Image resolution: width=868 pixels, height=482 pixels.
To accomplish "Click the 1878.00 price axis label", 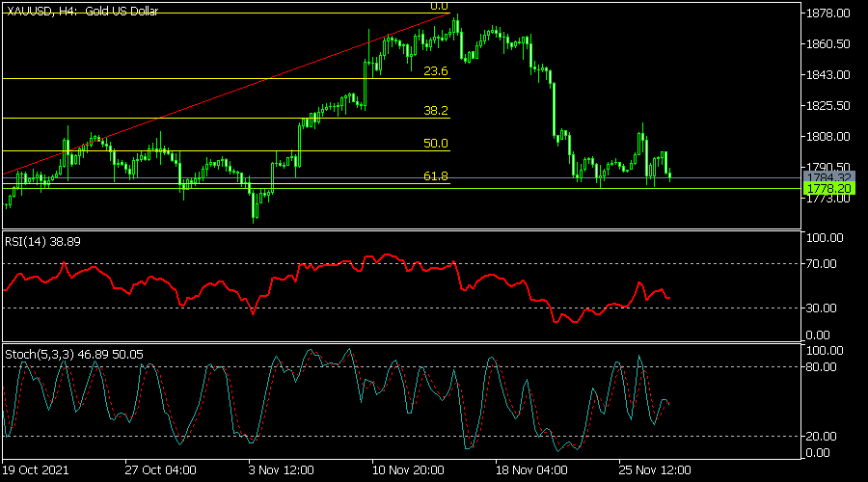I will [x=828, y=13].
